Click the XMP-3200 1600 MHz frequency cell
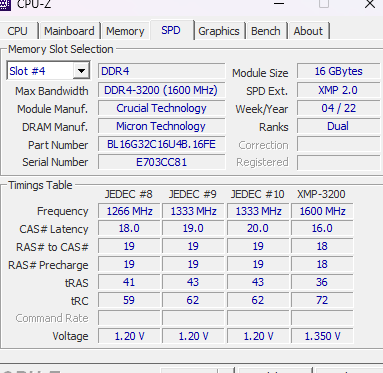Viewport: 383px width, 373px height. point(322,211)
